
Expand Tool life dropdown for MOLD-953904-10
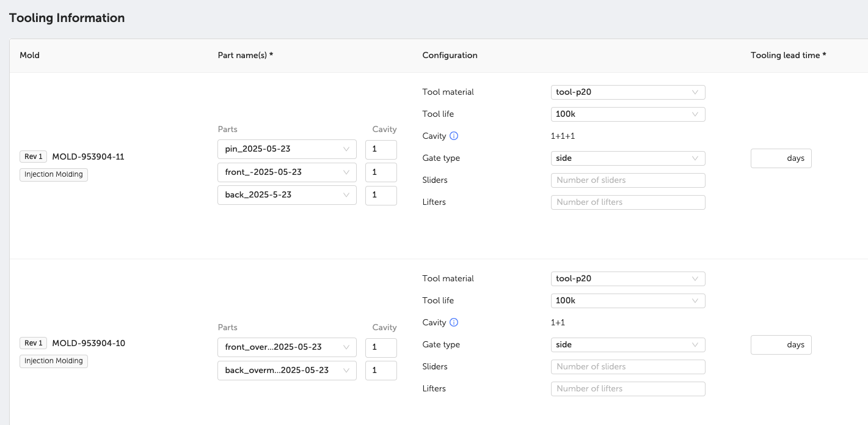coord(627,301)
